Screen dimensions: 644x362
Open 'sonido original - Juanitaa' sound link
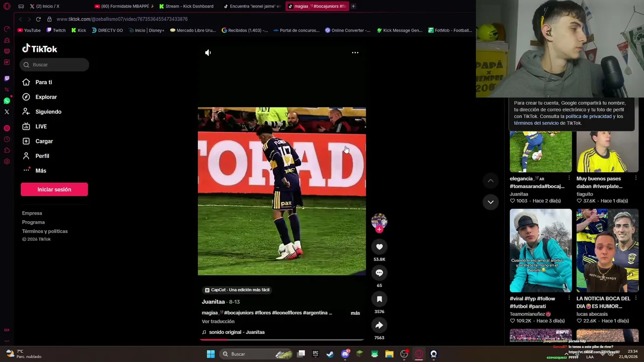tap(233, 332)
